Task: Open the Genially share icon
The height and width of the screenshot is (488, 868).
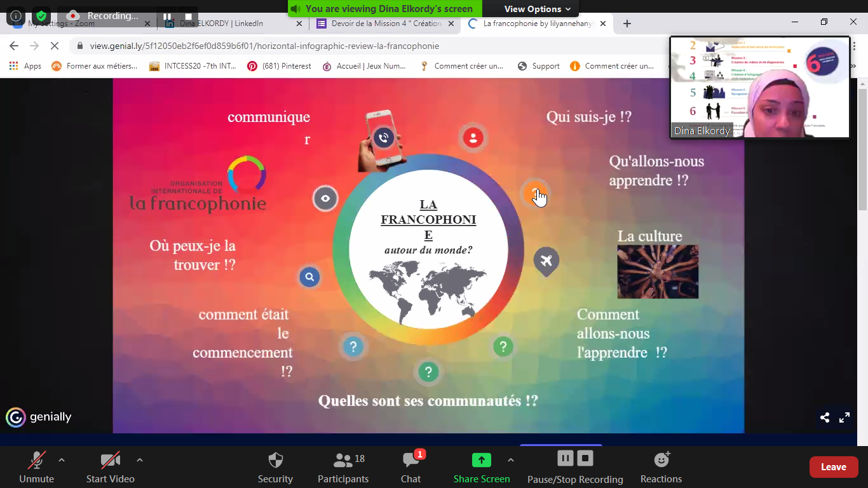Action: [825, 417]
